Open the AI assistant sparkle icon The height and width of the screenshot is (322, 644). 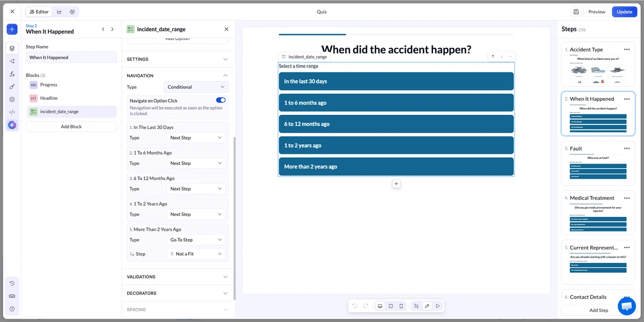click(x=12, y=125)
